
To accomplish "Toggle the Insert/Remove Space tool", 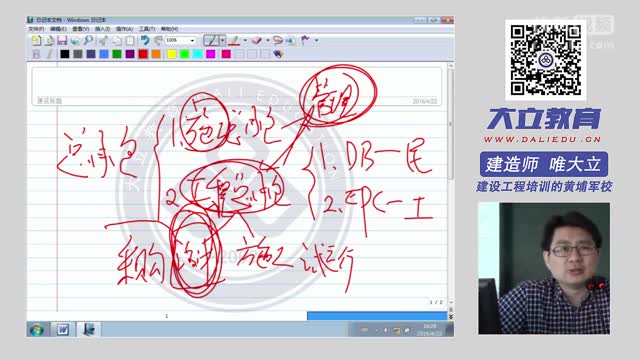I will [x=291, y=40].
